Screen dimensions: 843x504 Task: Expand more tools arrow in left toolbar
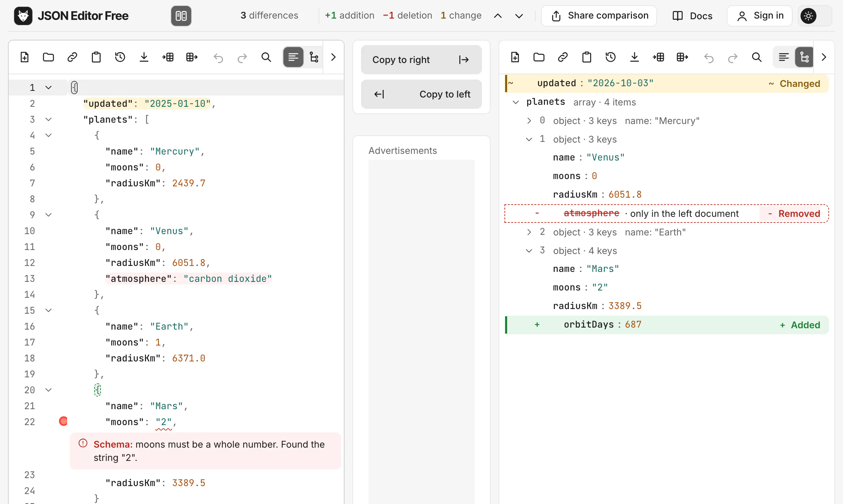pos(334,57)
